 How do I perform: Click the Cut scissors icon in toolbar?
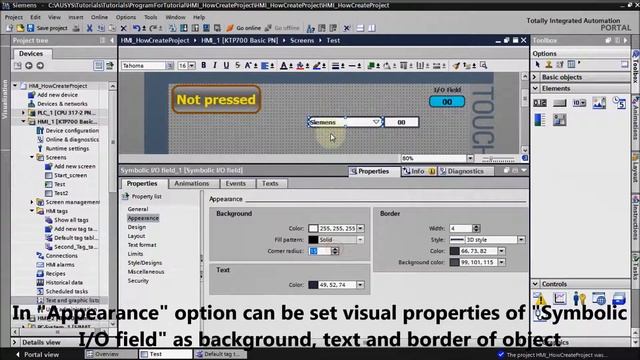[x=89, y=28]
